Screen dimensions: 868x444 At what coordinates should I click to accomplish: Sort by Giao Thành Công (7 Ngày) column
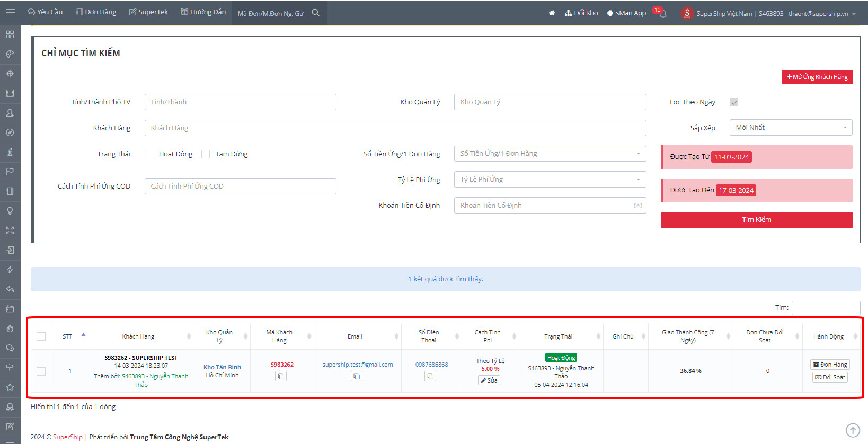point(690,336)
